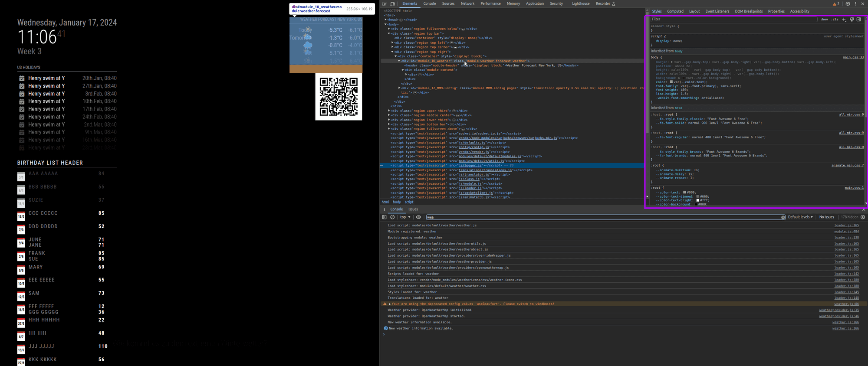Select the js/logger.js script element row
Image resolution: width=868 pixels, height=366 pixels.
(x=512, y=165)
